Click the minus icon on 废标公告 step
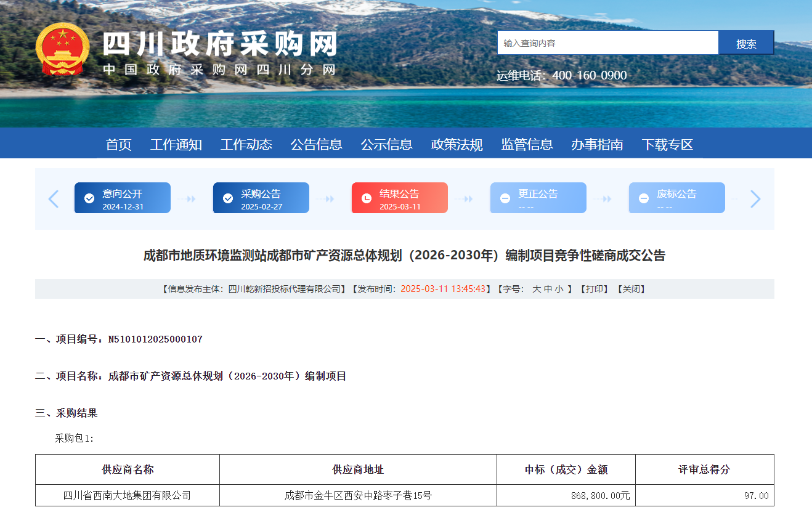The height and width of the screenshot is (515, 812). 644,198
